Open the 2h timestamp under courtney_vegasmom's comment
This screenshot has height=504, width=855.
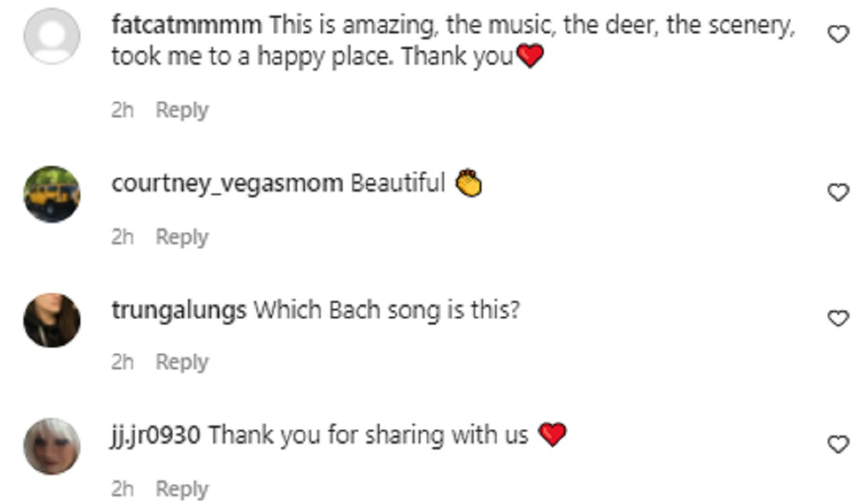click(123, 237)
